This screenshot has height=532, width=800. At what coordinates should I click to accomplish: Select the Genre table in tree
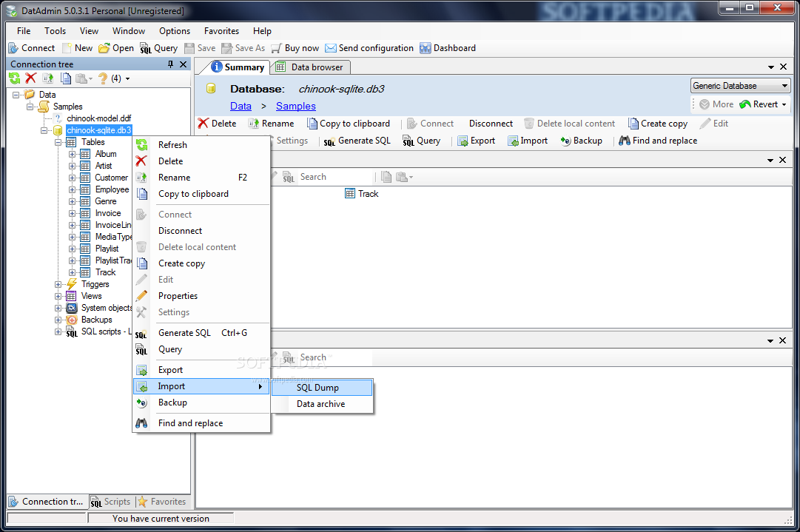pyautogui.click(x=106, y=201)
